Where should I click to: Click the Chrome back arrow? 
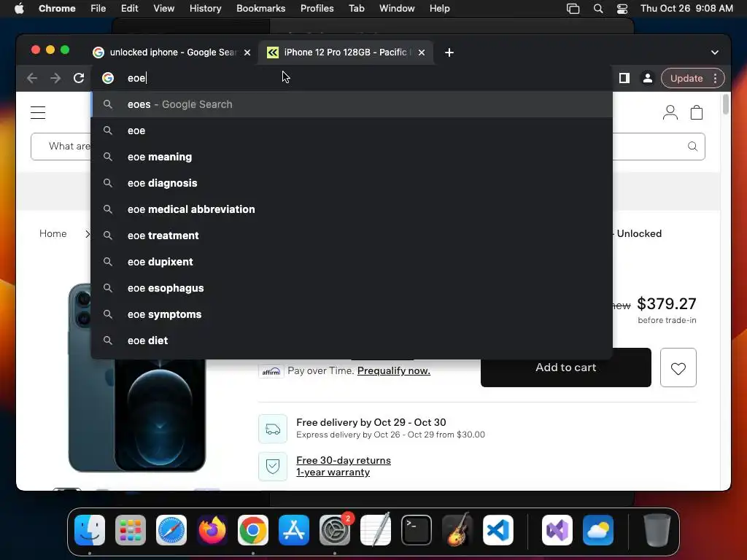[x=32, y=78]
